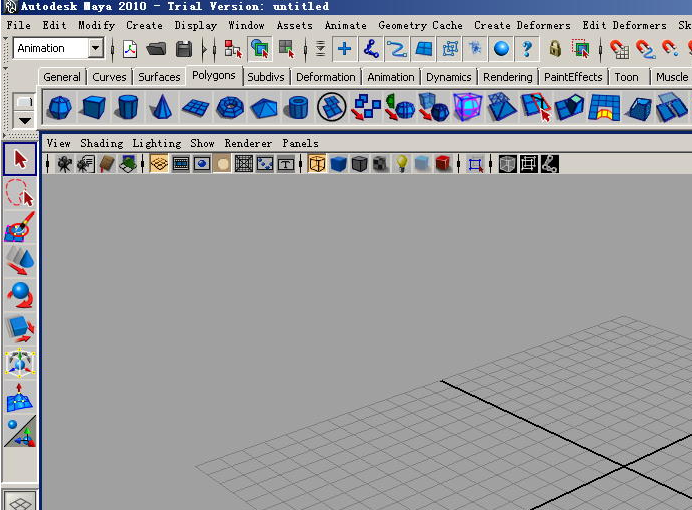Toggle wireframe cube display in viewport
The image size is (692, 510).
tap(317, 164)
